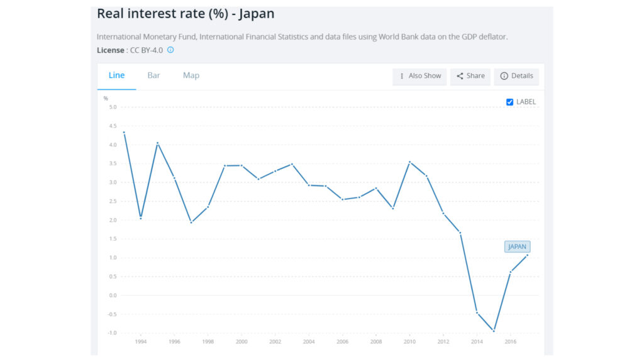Click the 2015 lowest data point
The height and width of the screenshot is (362, 644).
(x=494, y=331)
